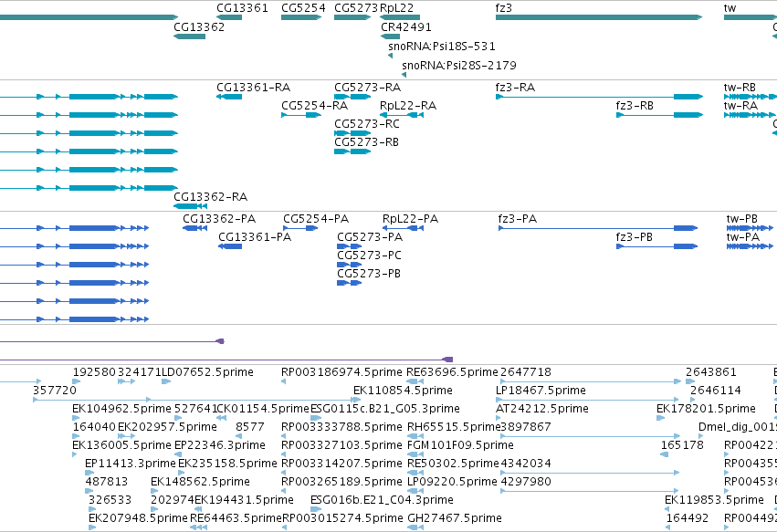Click the CG5273 gene label
This screenshot has height=532, width=777.
point(356,8)
